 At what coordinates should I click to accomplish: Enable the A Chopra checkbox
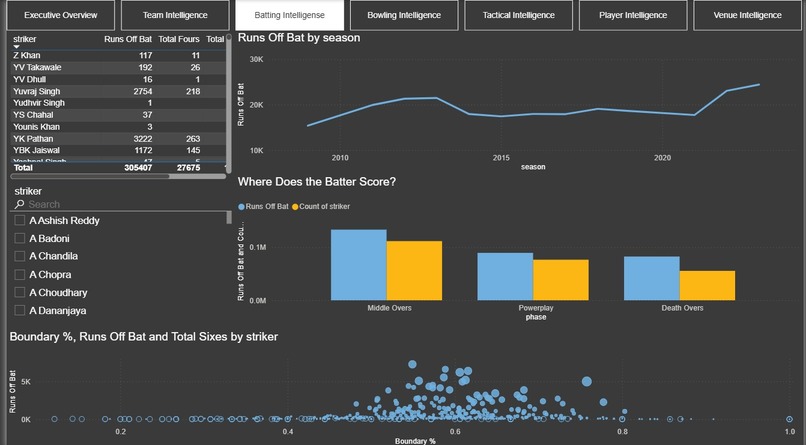[20, 274]
